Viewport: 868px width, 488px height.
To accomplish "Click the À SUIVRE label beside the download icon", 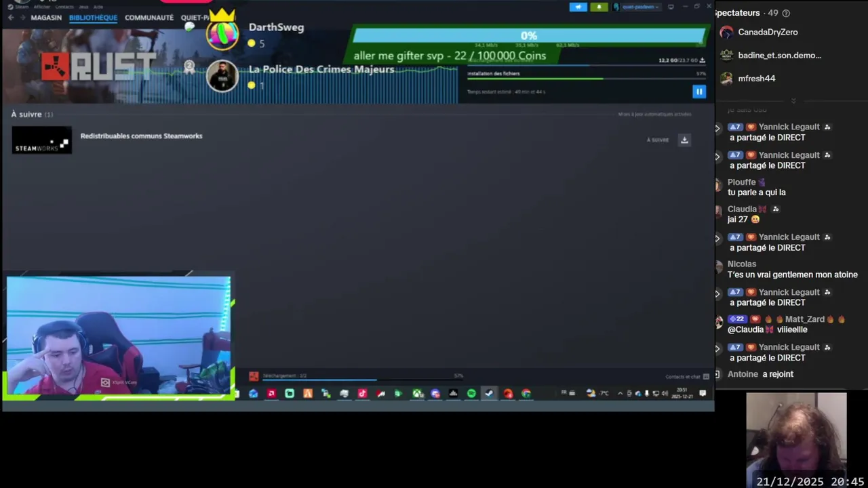I will [x=658, y=140].
